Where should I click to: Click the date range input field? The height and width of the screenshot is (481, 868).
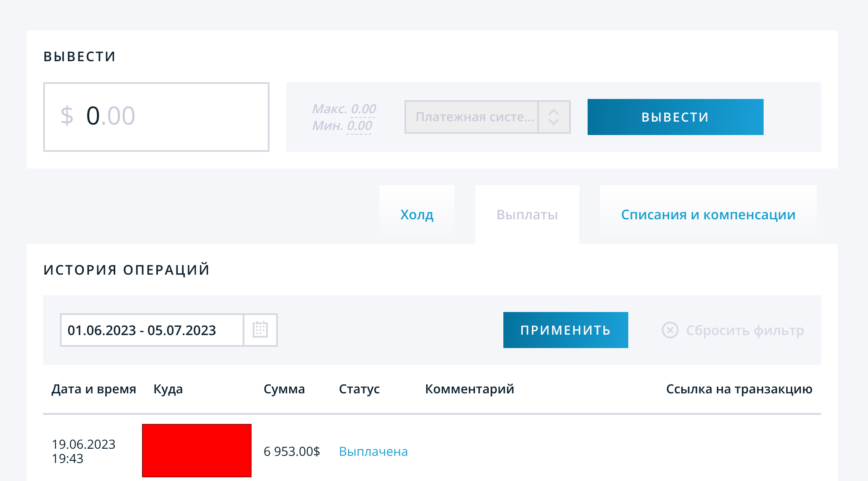coord(152,330)
